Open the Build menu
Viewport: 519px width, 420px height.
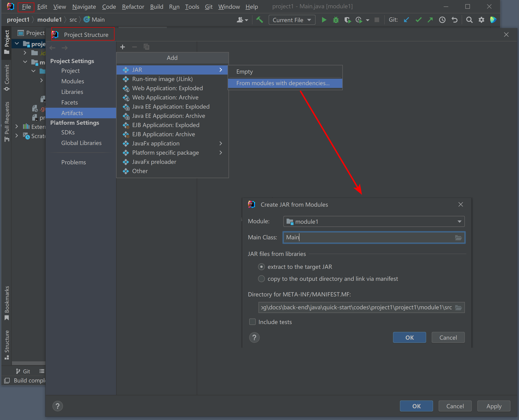[x=156, y=7]
